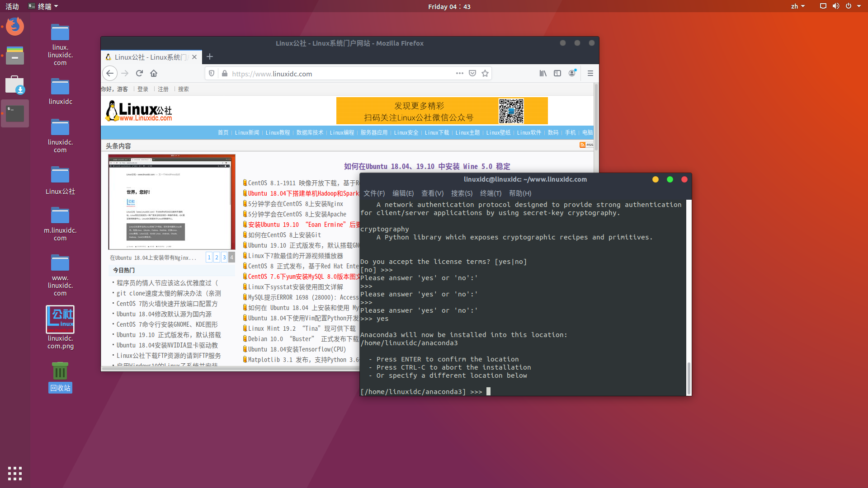Reload the current page in Firefox

click(139, 73)
